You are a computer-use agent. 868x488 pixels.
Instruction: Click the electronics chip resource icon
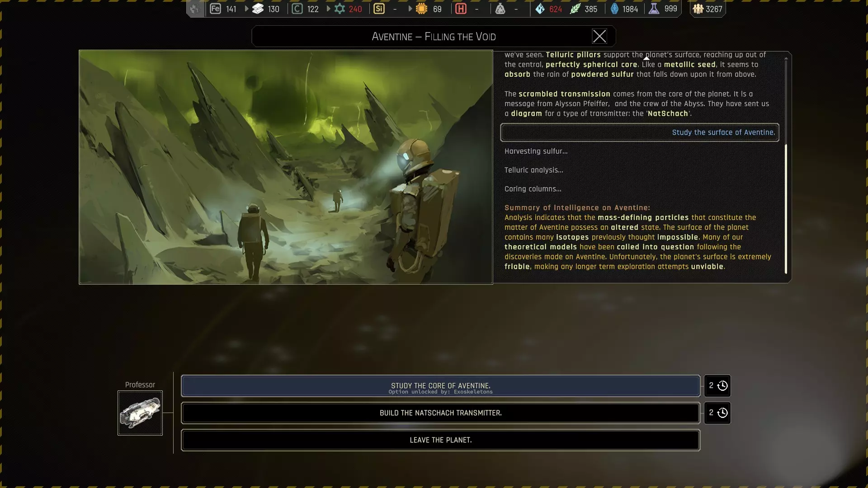[x=421, y=9]
